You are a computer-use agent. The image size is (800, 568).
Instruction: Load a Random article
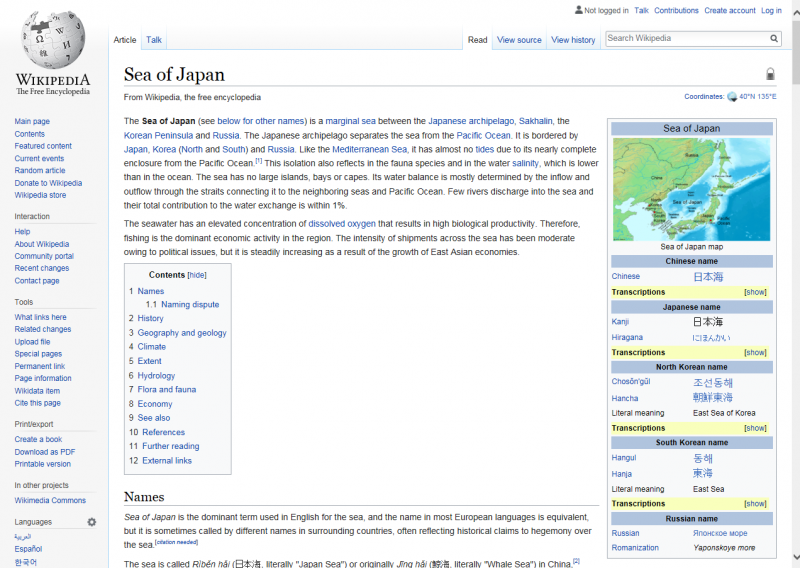pos(40,170)
